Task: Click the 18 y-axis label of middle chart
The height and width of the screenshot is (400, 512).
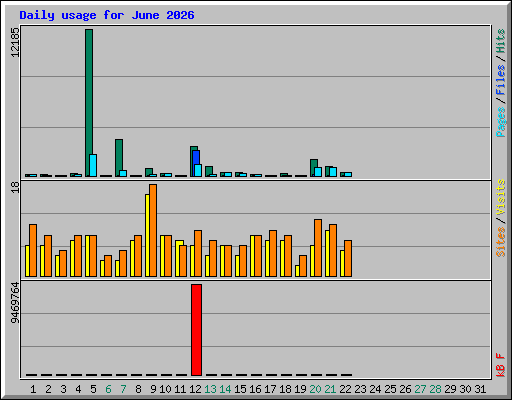Action: tap(15, 187)
